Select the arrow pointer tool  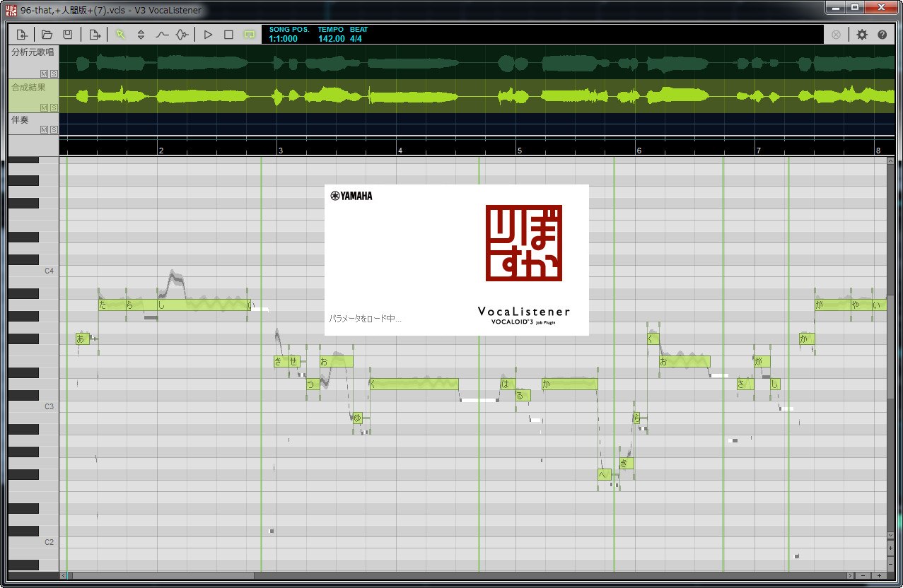(x=120, y=34)
